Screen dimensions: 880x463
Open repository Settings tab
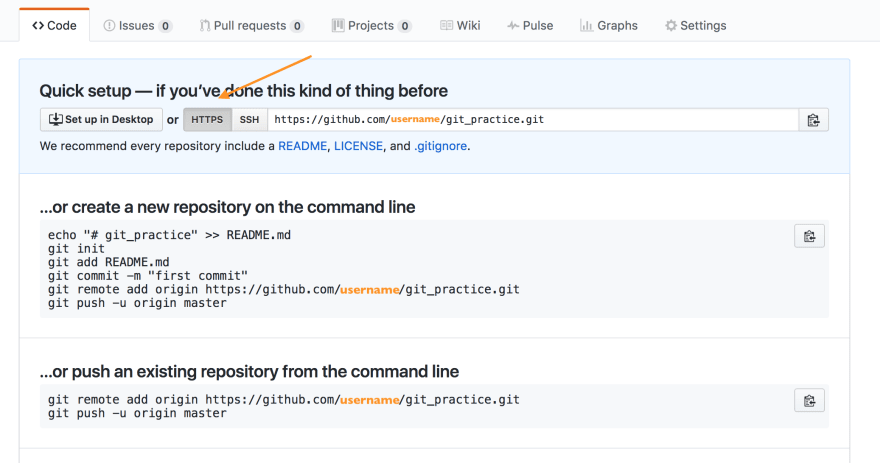pyautogui.click(x=696, y=26)
